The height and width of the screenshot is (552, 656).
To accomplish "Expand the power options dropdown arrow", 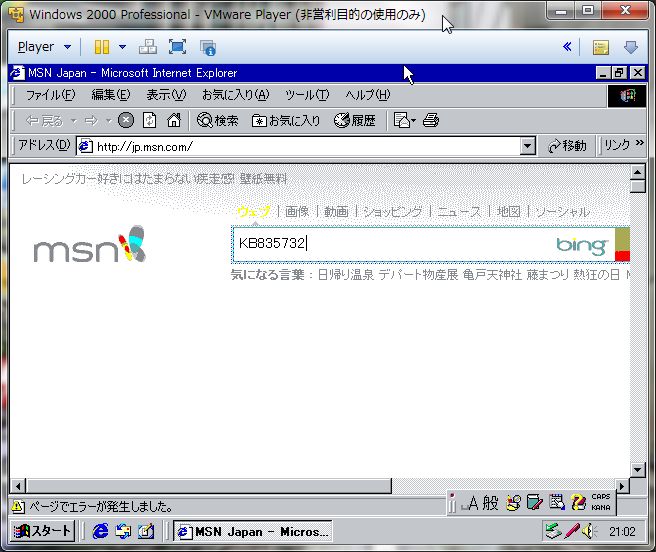I will 122,47.
